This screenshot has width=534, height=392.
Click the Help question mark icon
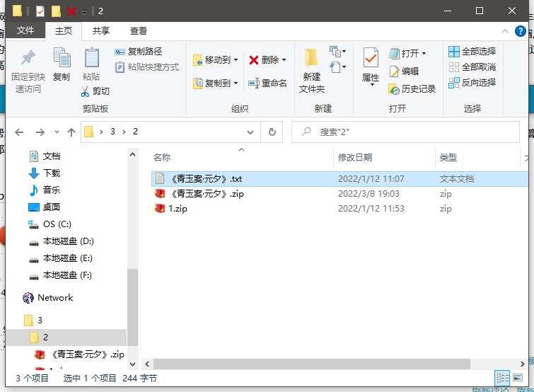520,31
